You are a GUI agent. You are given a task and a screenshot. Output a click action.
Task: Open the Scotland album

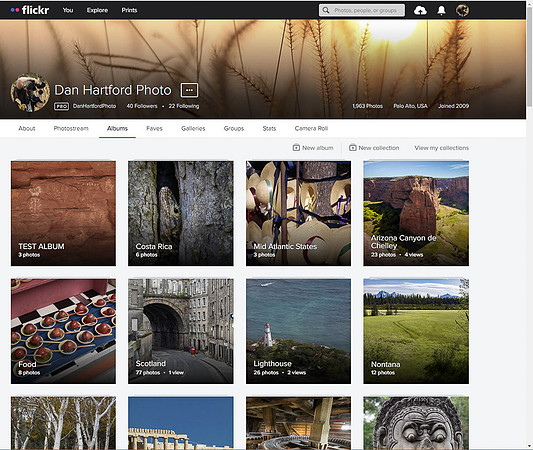click(x=181, y=331)
